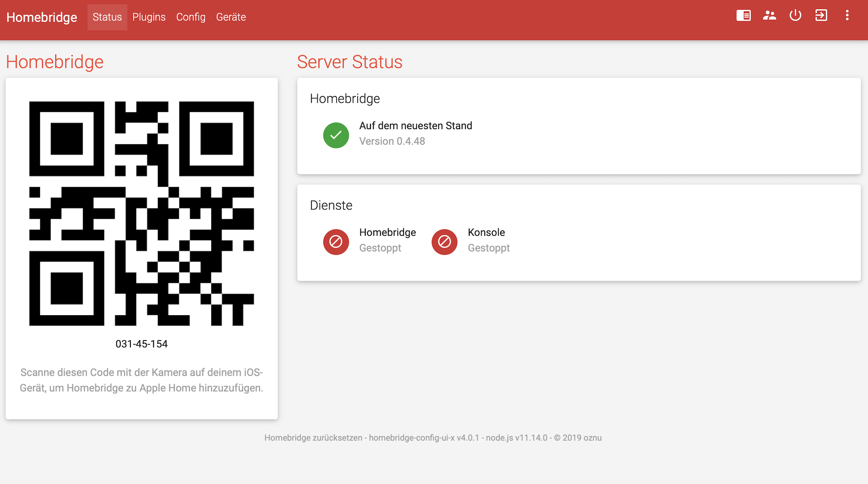Click the Version 0.4.48 text

point(392,141)
